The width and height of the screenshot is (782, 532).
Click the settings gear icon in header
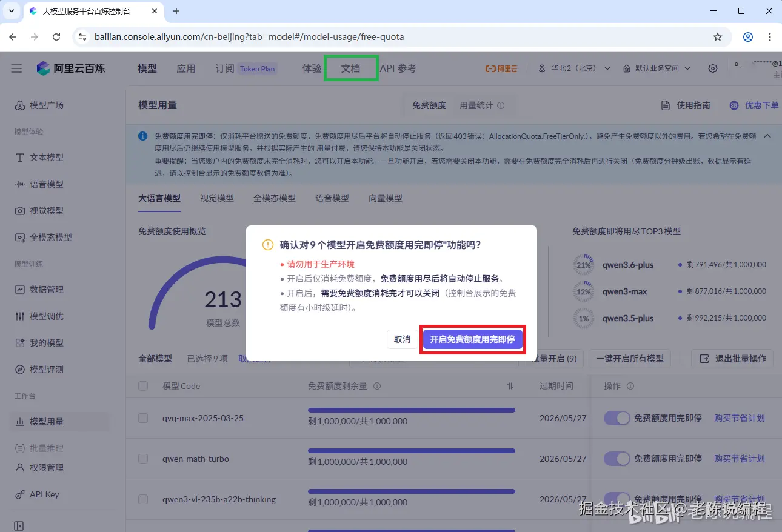point(713,68)
